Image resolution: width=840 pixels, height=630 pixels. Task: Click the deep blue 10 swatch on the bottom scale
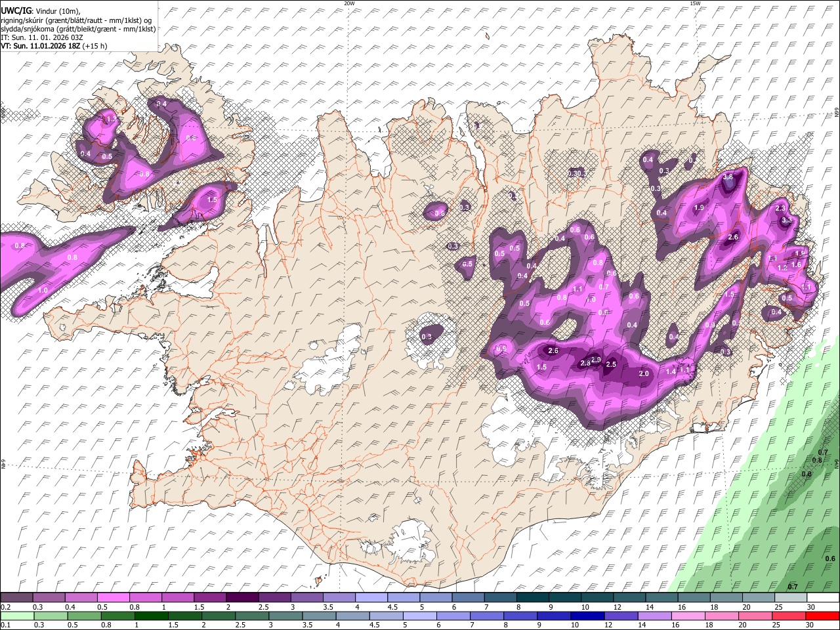[587, 616]
